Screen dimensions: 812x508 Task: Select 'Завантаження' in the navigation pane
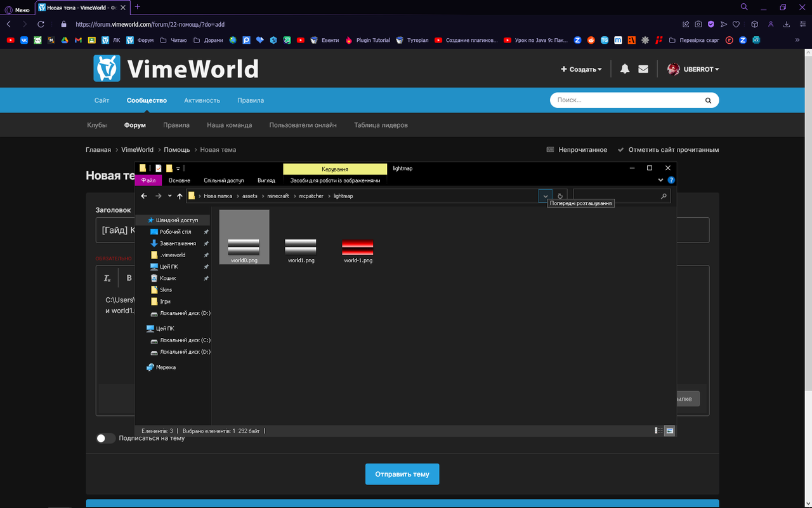(x=178, y=243)
